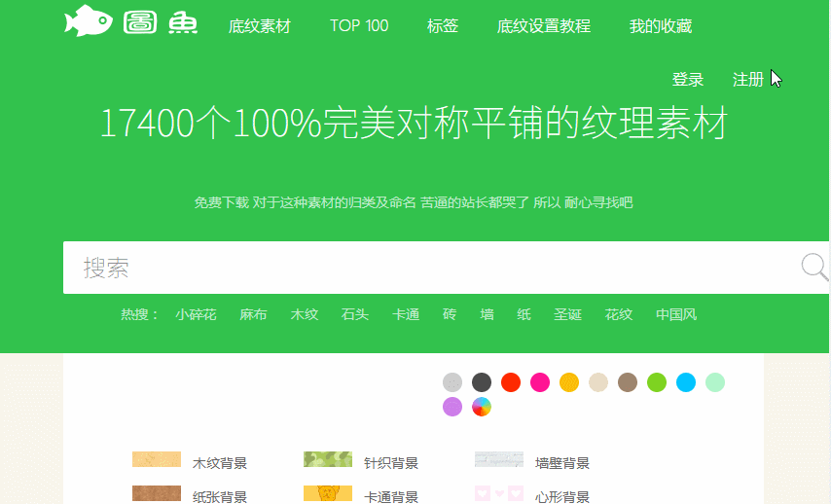The height and width of the screenshot is (504, 831).
Task: Pick the orange yellow color swatch
Action: pyautogui.click(x=568, y=382)
